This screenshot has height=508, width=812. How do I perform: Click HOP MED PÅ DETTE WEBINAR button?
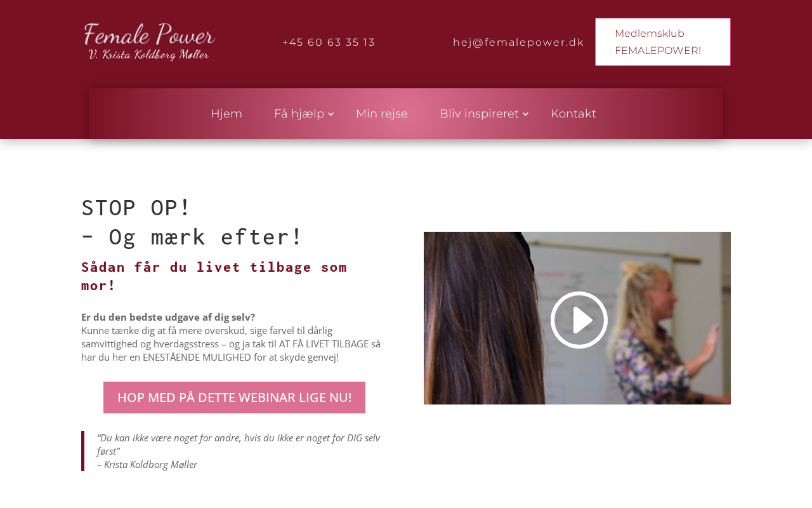pyautogui.click(x=234, y=398)
